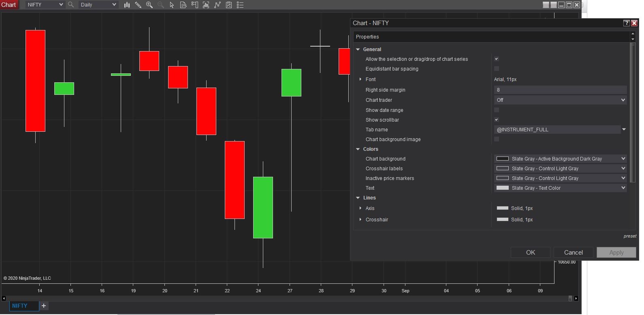
Task: Open the preset link
Action: [630, 236]
